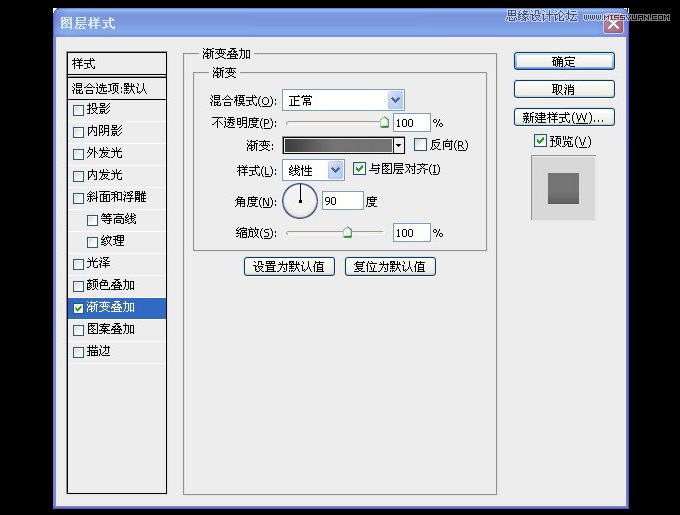The image size is (680, 515).
Task: Click the 缩放 scale slider handle
Action: pos(347,232)
